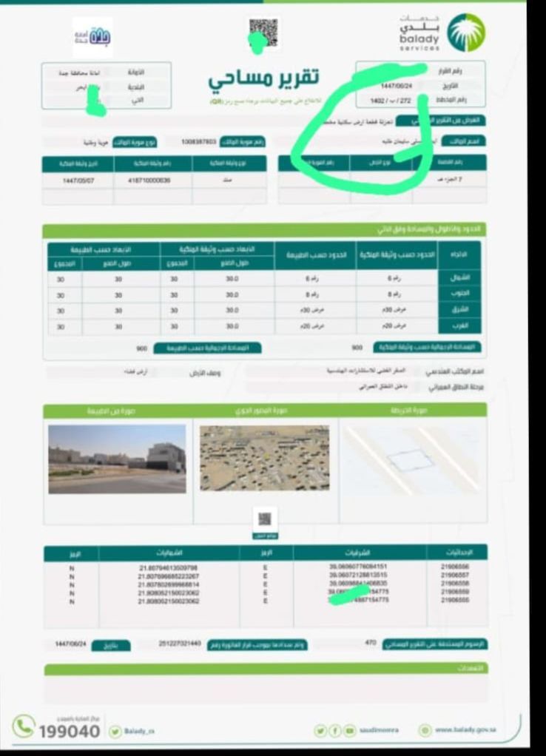Click the social media icons beside saudimomra
Image resolution: width=546 pixels, height=756 pixels.
click(x=335, y=730)
